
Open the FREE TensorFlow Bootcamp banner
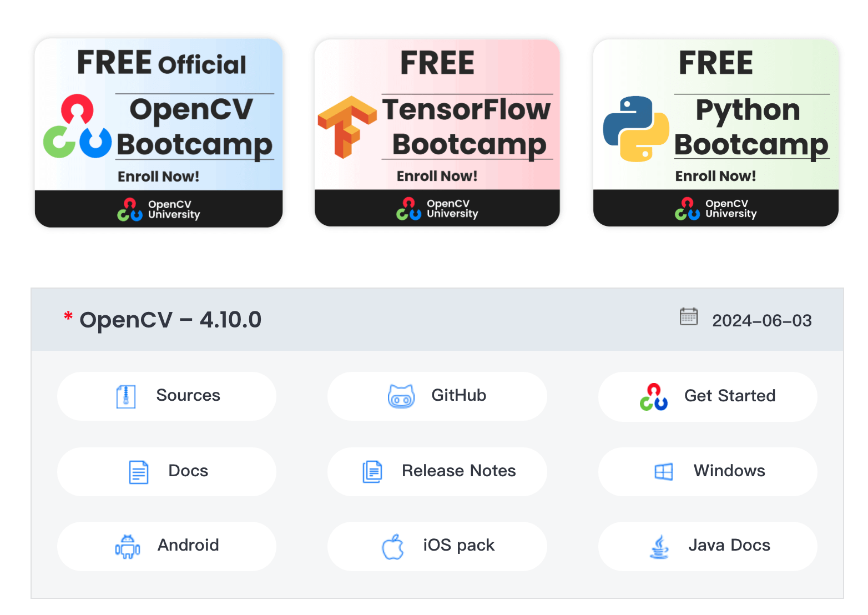pos(437,133)
